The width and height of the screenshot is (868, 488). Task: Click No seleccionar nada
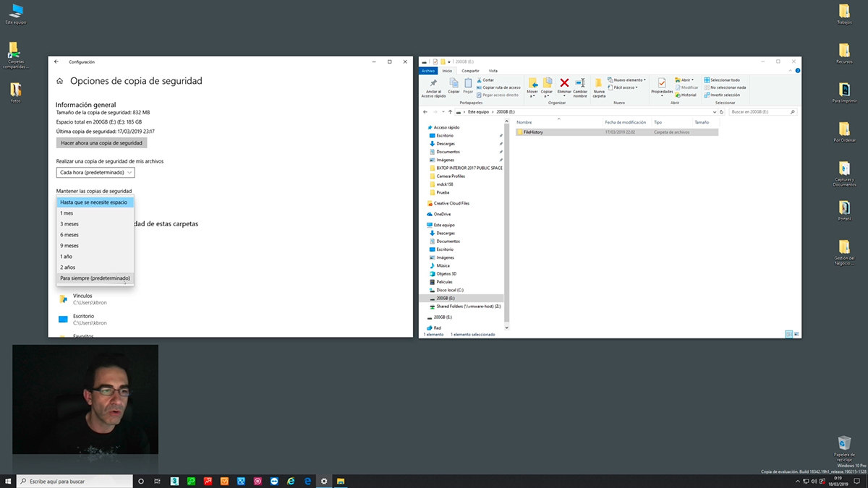725,87
